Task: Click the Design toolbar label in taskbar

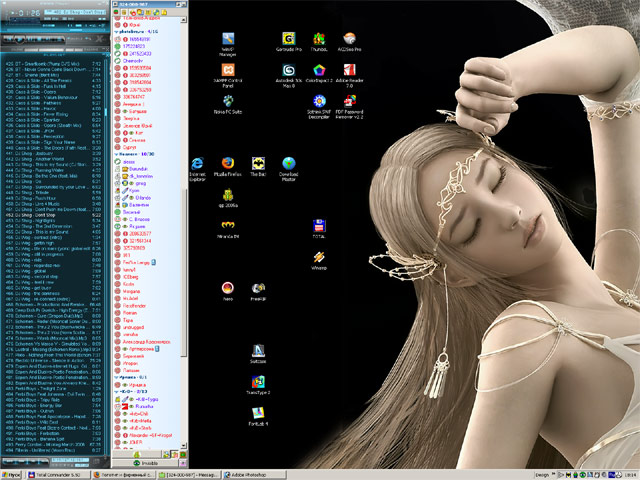Action: click(x=542, y=475)
